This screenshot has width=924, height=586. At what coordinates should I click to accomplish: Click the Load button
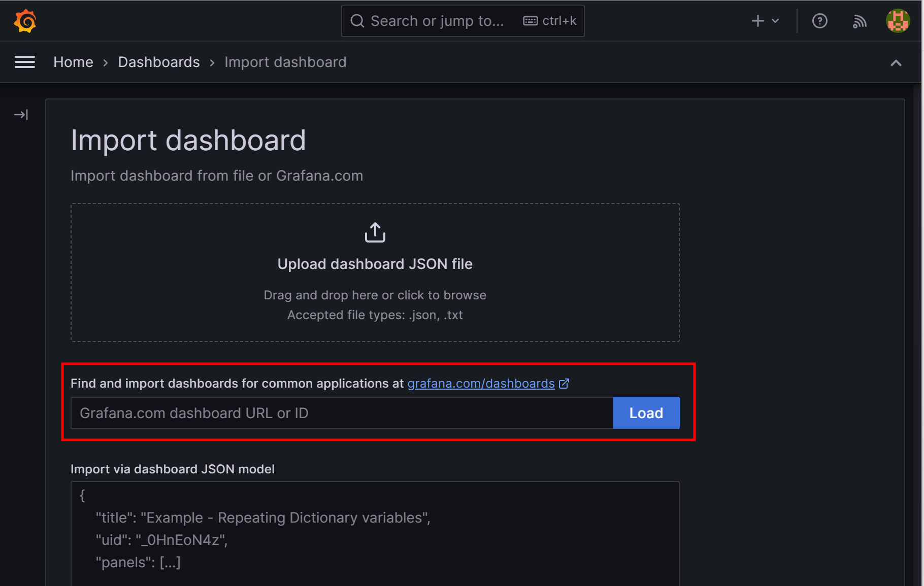(646, 413)
